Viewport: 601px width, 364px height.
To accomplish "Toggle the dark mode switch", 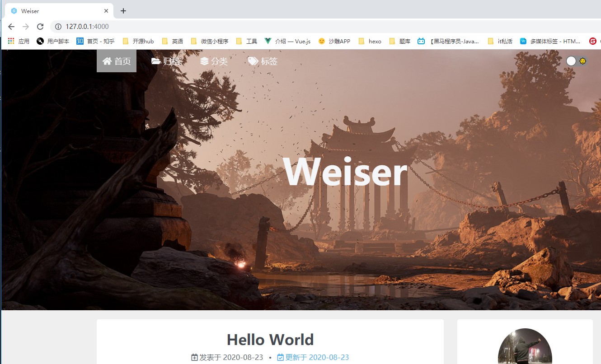I will (577, 61).
